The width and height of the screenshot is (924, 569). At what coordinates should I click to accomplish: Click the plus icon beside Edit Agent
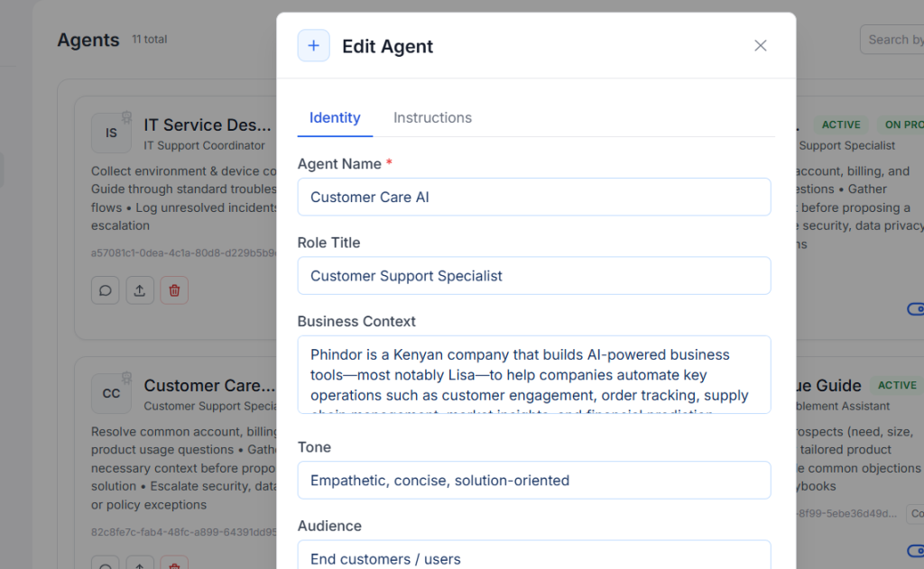point(313,46)
